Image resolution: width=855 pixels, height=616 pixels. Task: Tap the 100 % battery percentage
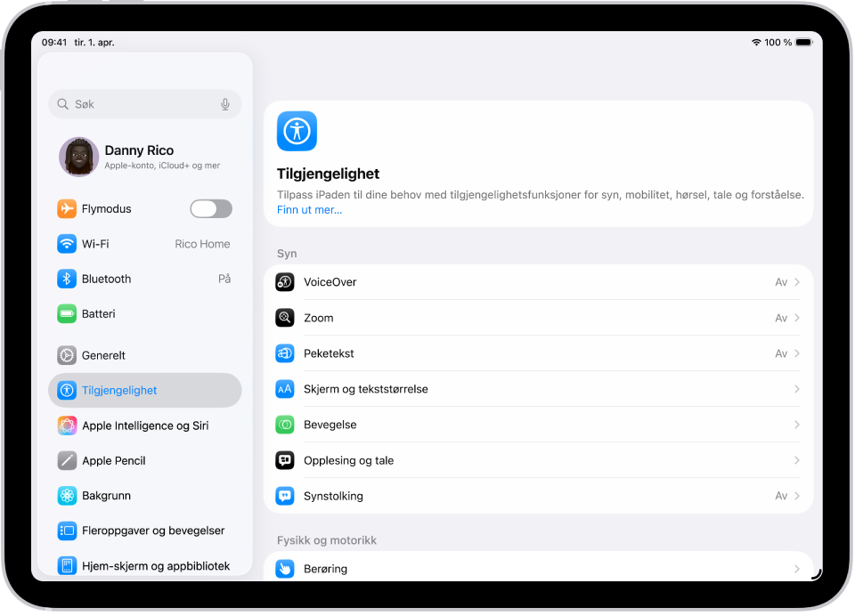click(x=778, y=43)
